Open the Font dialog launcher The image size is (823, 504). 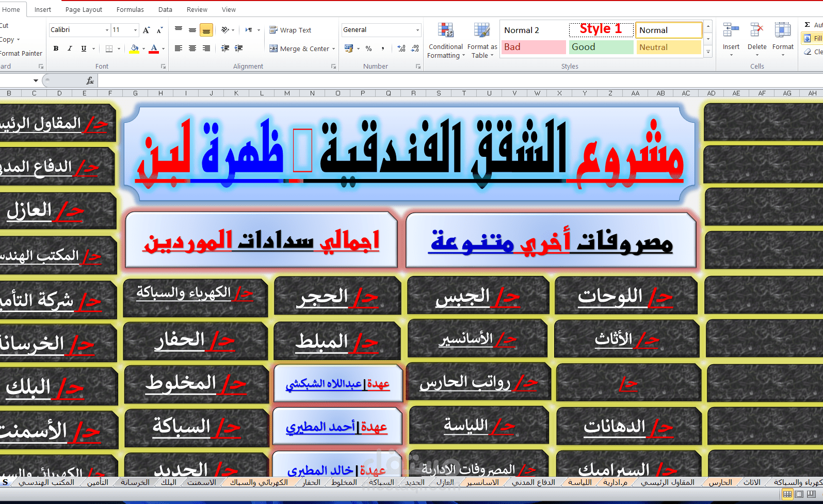coord(163,67)
